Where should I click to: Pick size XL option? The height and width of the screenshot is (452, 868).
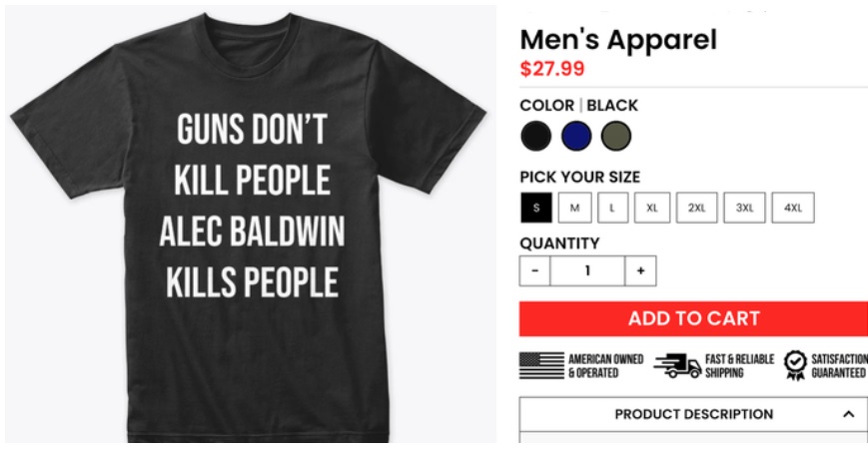(x=652, y=208)
